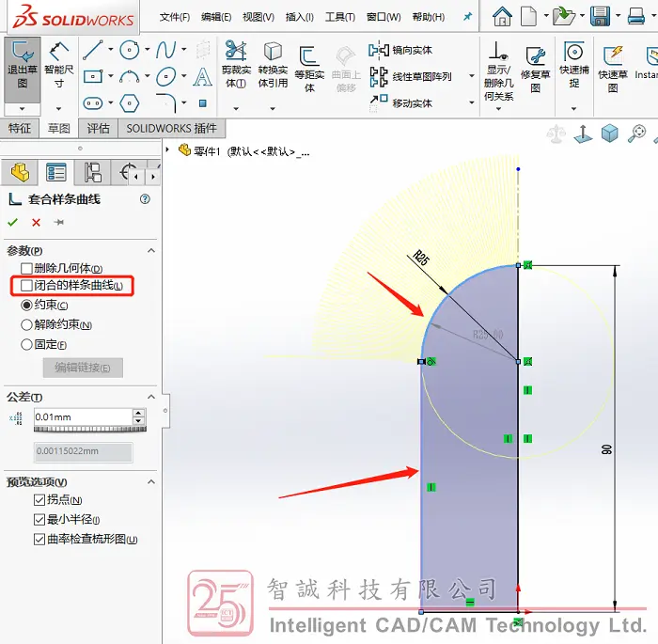Select the sketch Text (A) tool

[203, 77]
